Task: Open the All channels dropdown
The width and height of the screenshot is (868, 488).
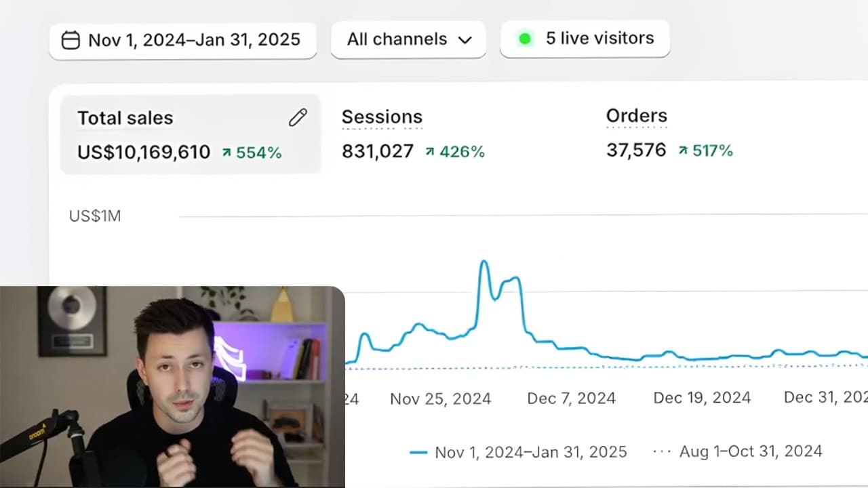Action: click(x=408, y=39)
